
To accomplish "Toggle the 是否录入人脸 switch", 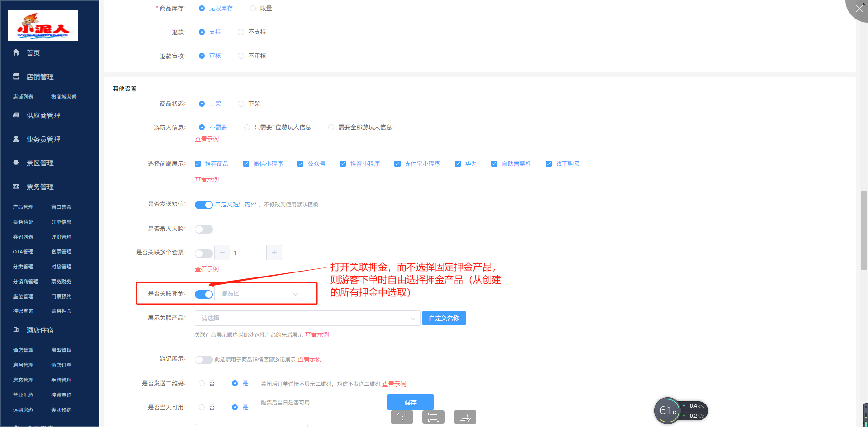I will pyautogui.click(x=203, y=229).
